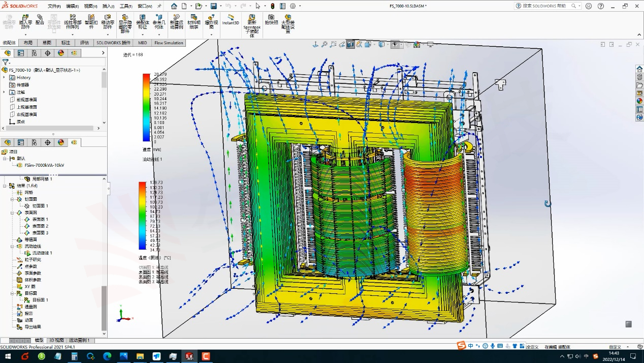Open the PropertyManager panel tab

pos(21,53)
